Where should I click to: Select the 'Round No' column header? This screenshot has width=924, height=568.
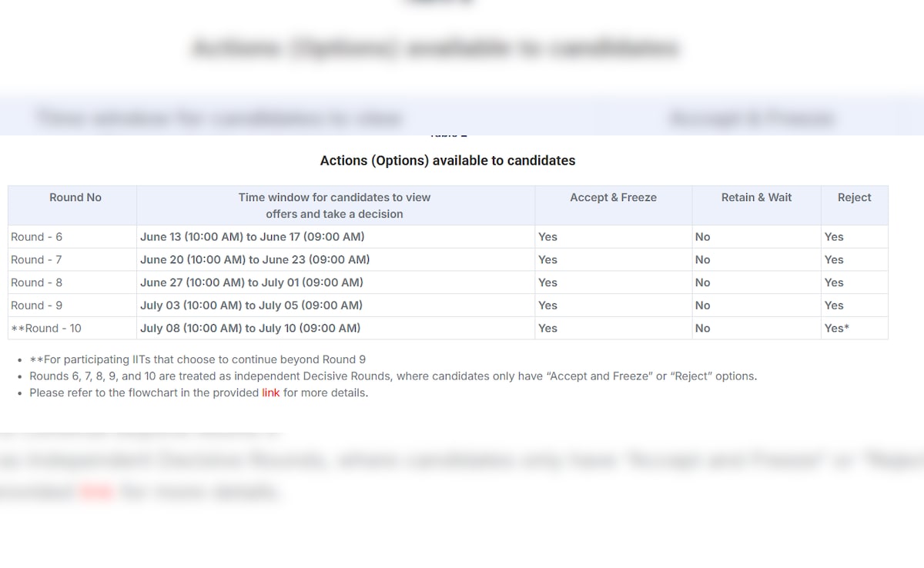75,198
